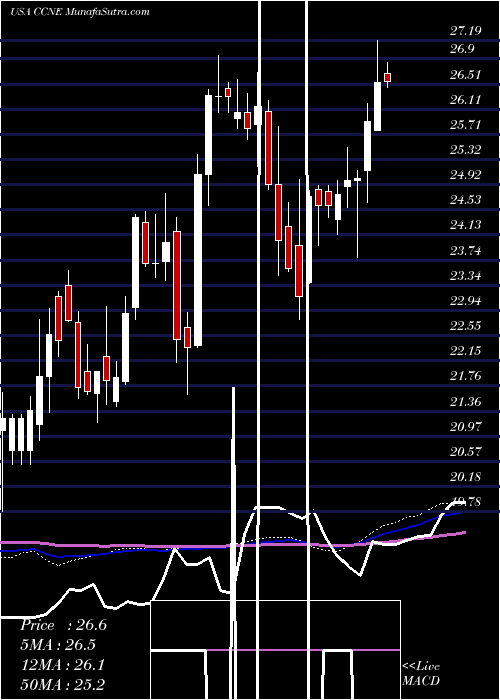Screen dimensions: 500x700
Task: Click the '12MA : 26.1' readout
Action: pyautogui.click(x=62, y=665)
